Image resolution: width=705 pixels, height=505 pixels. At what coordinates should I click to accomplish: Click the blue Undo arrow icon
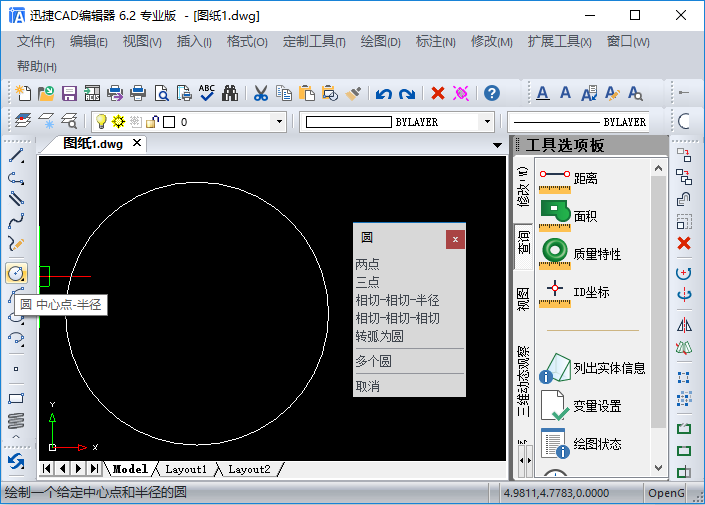pos(384,94)
